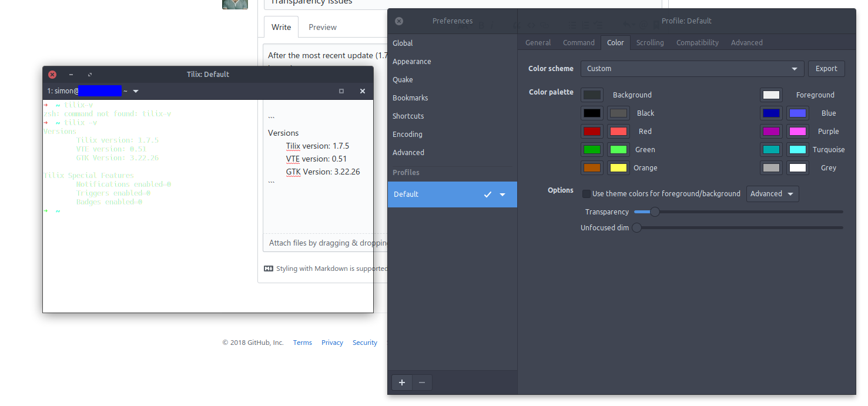This screenshot has width=868, height=406.
Task: Maximize the terminal pane with the square icon
Action: point(341,91)
